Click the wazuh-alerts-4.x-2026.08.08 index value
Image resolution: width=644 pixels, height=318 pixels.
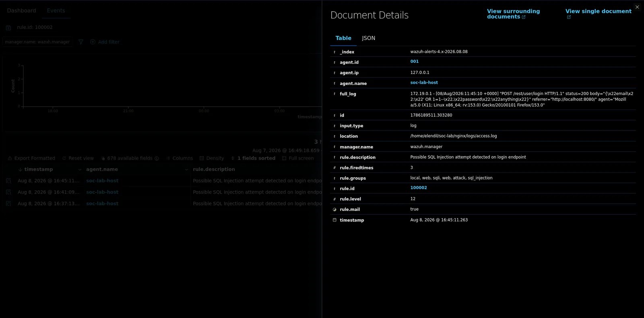pyautogui.click(x=439, y=52)
